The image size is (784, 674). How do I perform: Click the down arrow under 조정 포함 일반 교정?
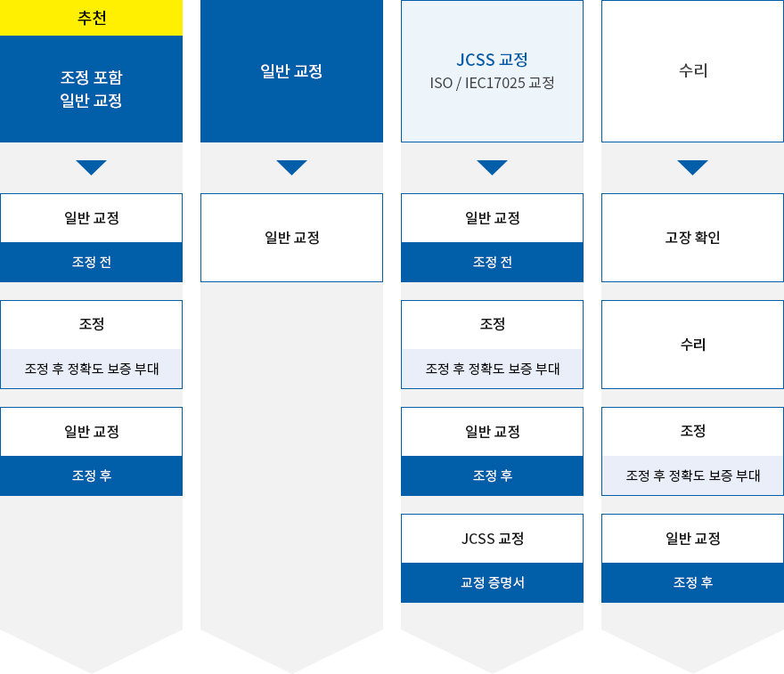[x=91, y=167]
